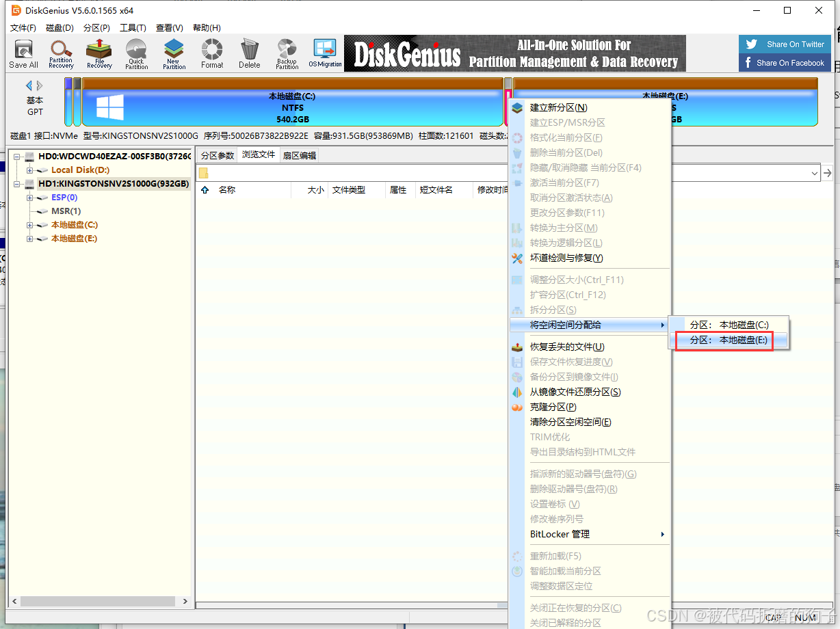Open the 磁盘(D) menu
The height and width of the screenshot is (629, 840).
[60, 28]
